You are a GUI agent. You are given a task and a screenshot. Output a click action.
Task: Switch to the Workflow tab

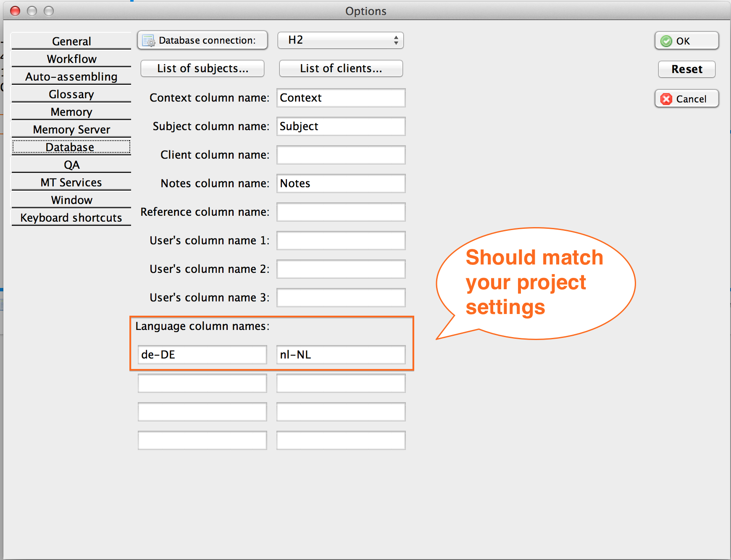[71, 59]
